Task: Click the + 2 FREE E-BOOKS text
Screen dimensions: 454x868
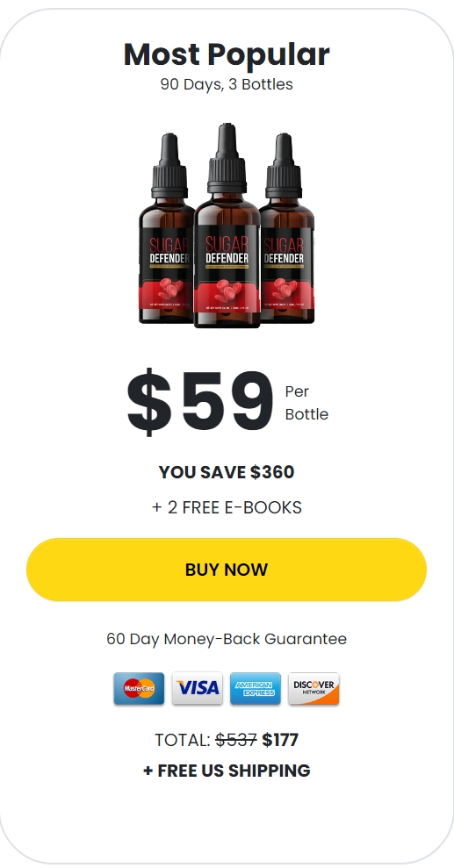Action: (x=227, y=507)
